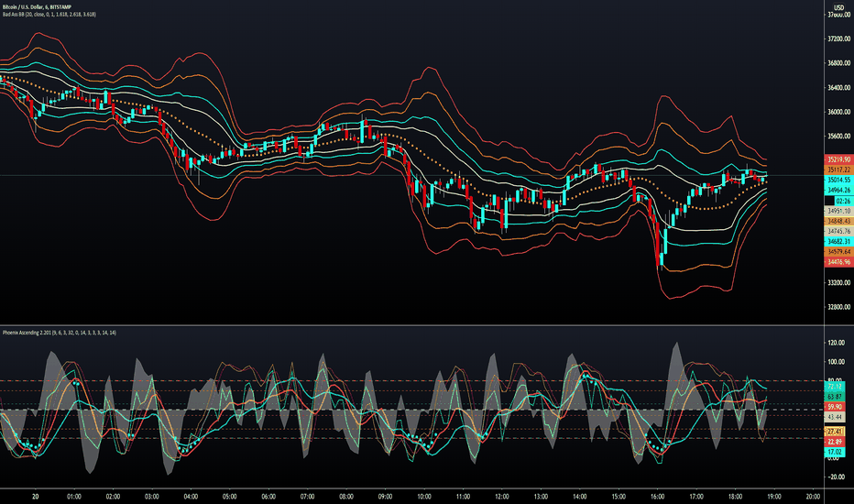Click the 36400.00 price axis tick
Viewport: 854px width, 504px height.
point(838,88)
